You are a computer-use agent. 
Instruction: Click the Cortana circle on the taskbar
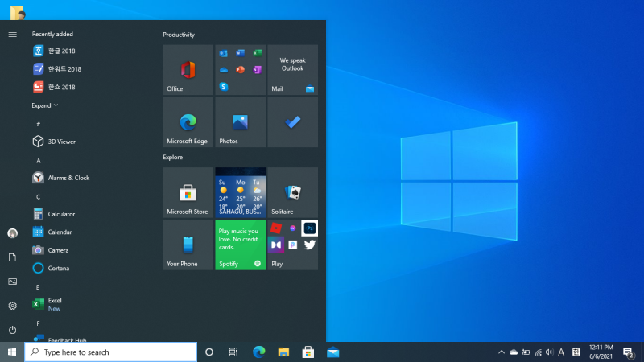pos(209,352)
